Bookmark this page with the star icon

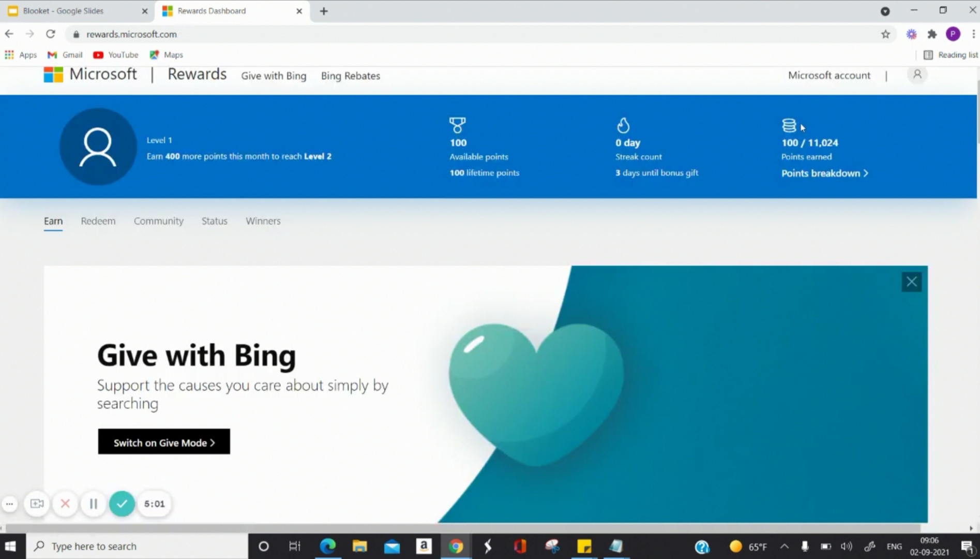click(x=885, y=34)
